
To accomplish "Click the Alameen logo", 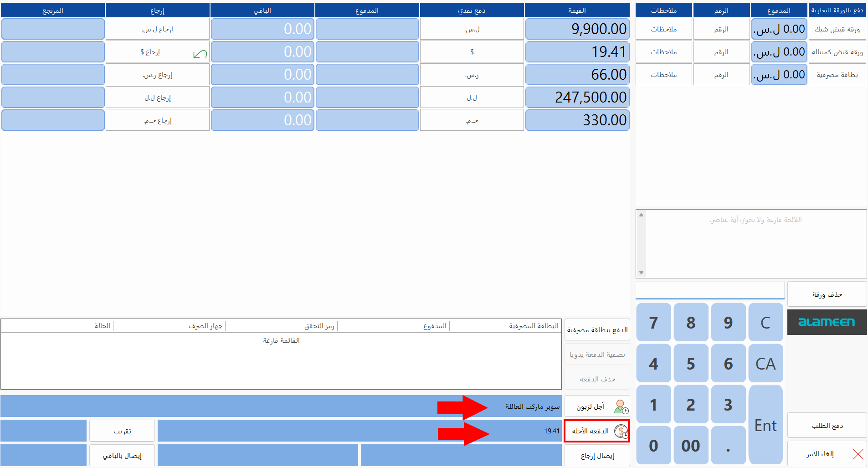I will tap(827, 322).
